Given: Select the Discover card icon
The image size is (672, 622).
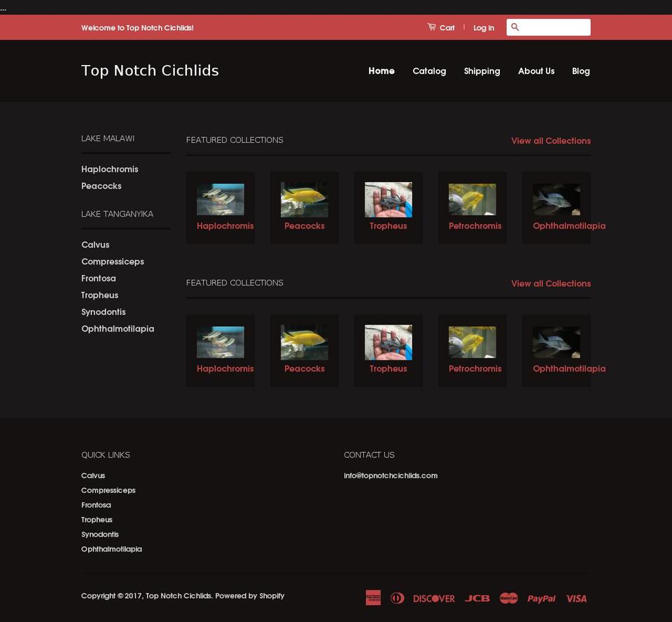Looking at the screenshot, I should coord(434,598).
